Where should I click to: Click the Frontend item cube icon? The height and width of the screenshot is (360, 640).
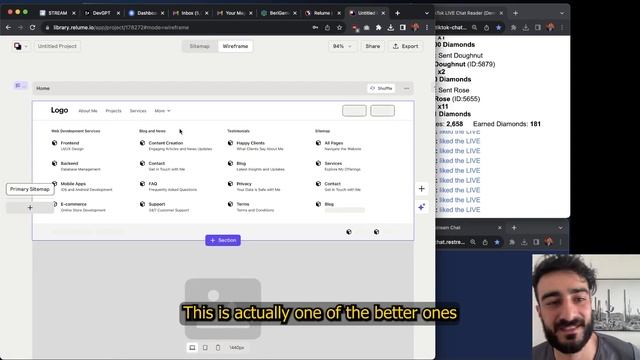[54, 143]
